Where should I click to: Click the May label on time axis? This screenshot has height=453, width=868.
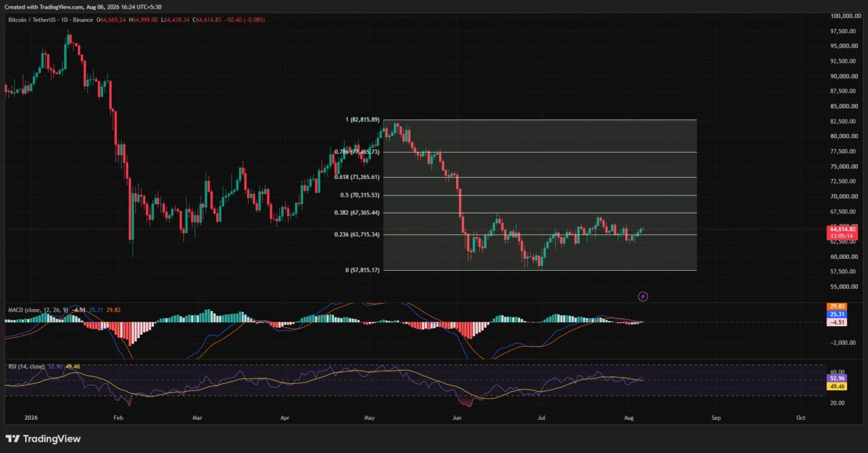click(x=369, y=417)
